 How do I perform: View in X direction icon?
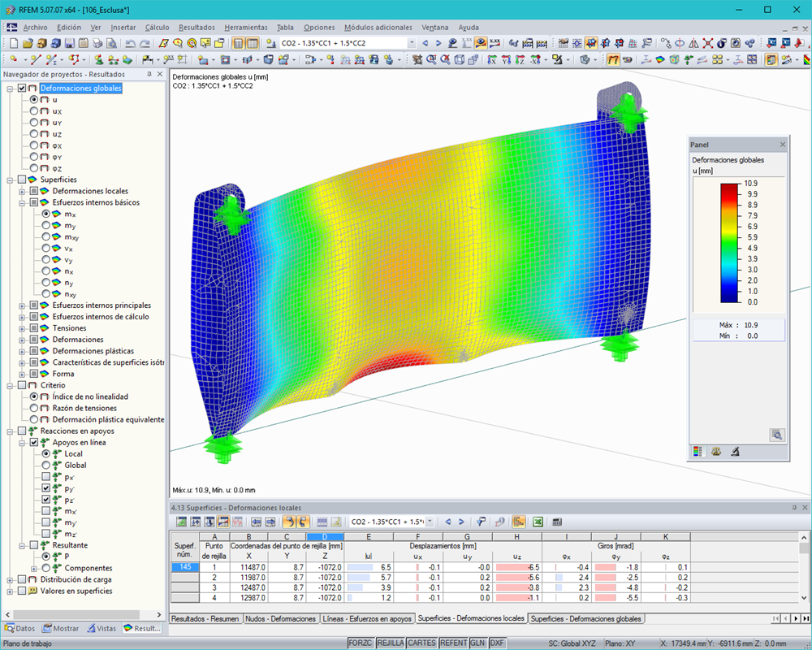point(492,60)
